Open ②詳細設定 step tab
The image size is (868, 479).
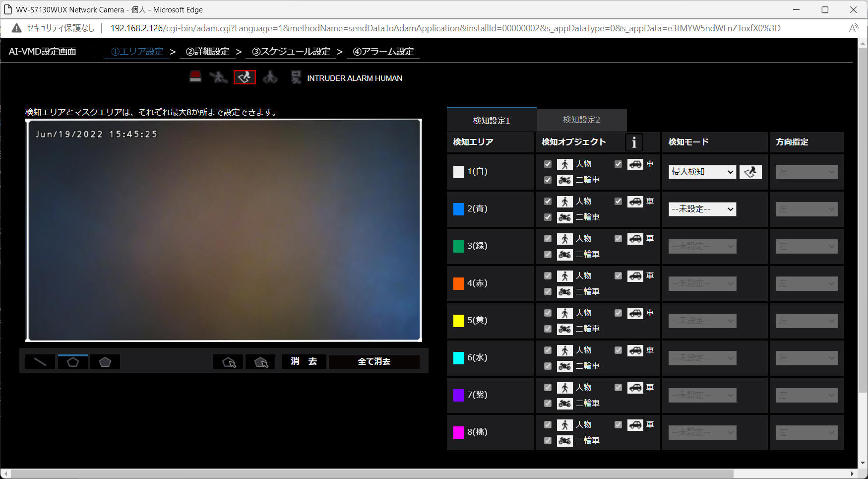click(207, 52)
